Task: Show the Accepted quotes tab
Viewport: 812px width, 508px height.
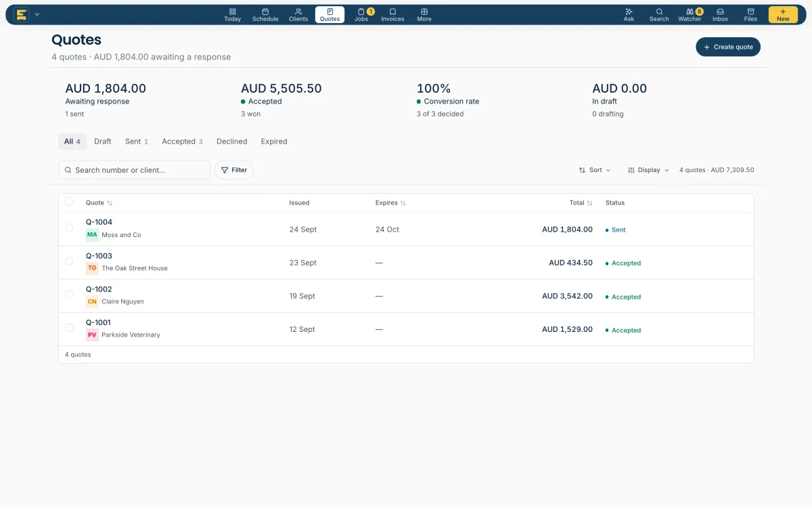Action: 182,142
